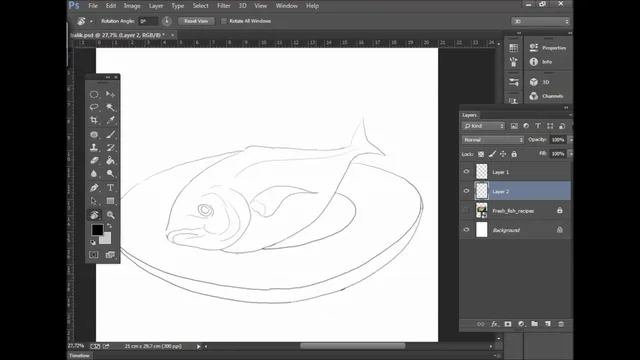Screen dimensions: 640x360
Task: Create new fill or adjustment layer
Action: click(521, 324)
